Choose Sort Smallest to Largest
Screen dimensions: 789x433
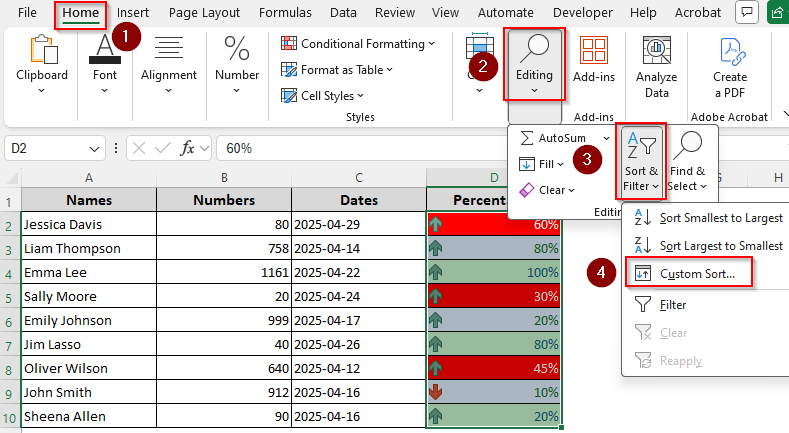[x=708, y=218]
